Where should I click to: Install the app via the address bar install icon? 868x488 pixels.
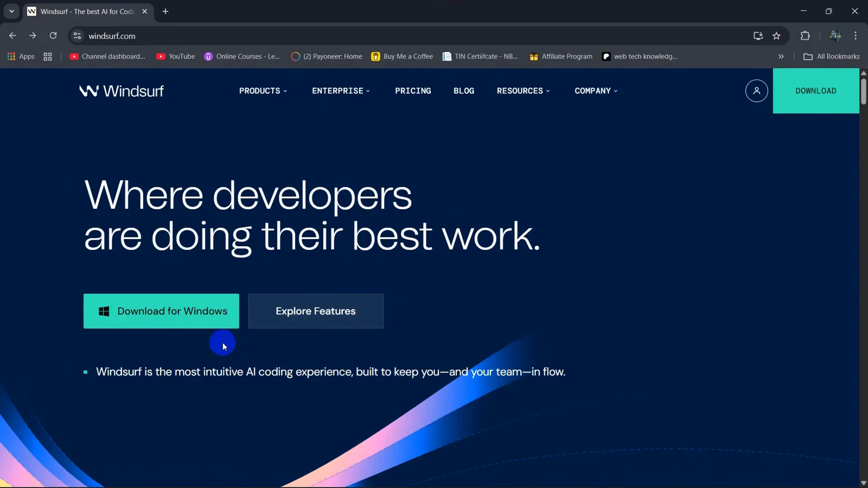[758, 36]
